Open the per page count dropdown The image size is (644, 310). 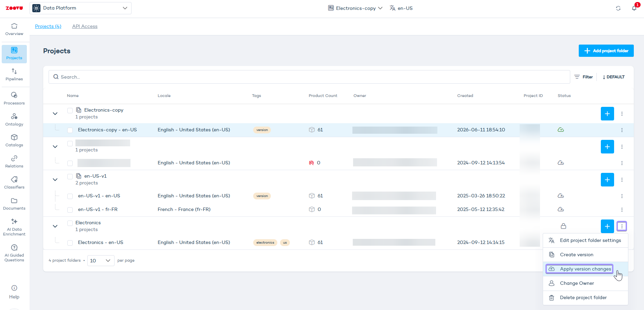101,261
